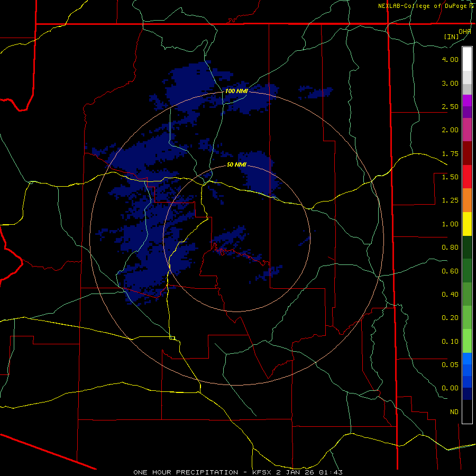
Task: Select the dark red legend swatch
Action: pyautogui.click(x=467, y=153)
